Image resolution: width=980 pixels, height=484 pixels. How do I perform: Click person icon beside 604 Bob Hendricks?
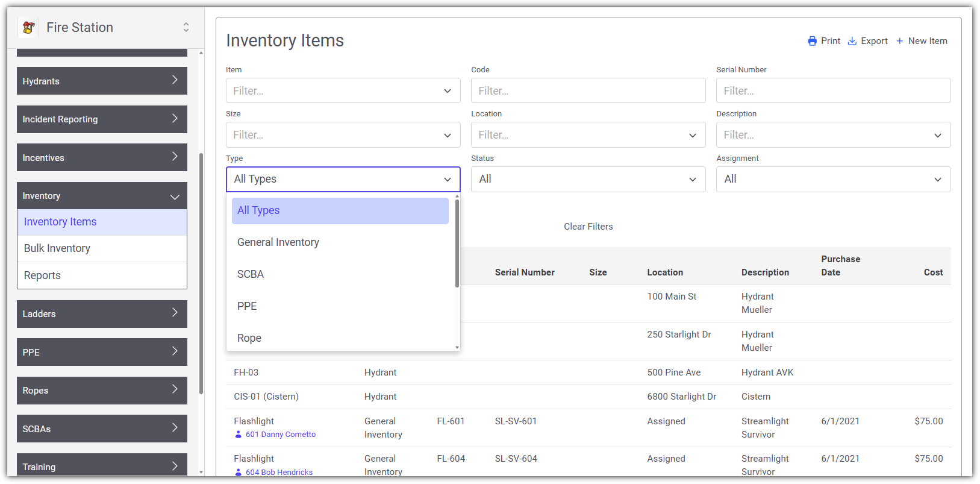[238, 473]
